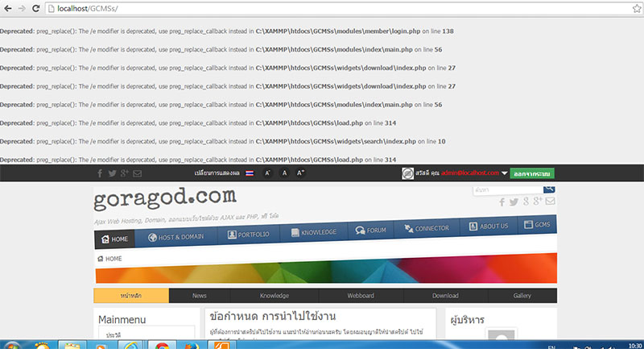Open Google Chrome in the taskbar
Screen dimensions: 644x349
pos(162,345)
